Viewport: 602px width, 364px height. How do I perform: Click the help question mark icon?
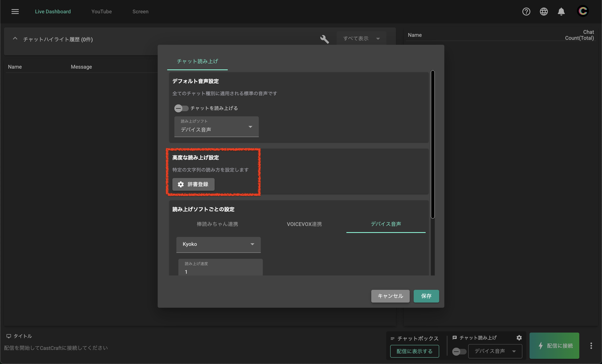[526, 12]
